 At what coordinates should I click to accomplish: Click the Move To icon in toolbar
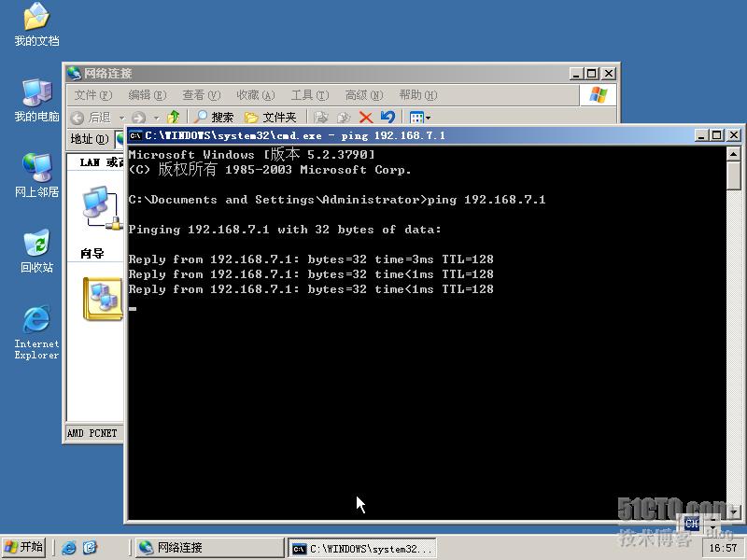[x=320, y=118]
